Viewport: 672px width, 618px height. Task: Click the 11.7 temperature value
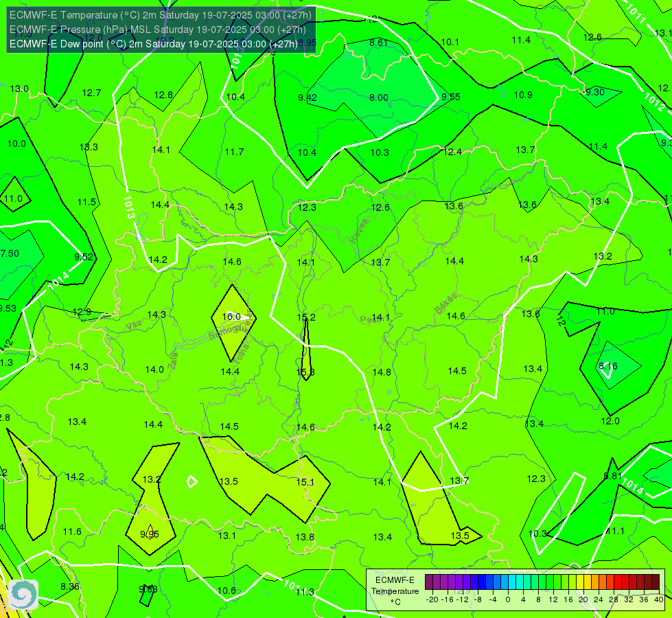[x=235, y=152]
